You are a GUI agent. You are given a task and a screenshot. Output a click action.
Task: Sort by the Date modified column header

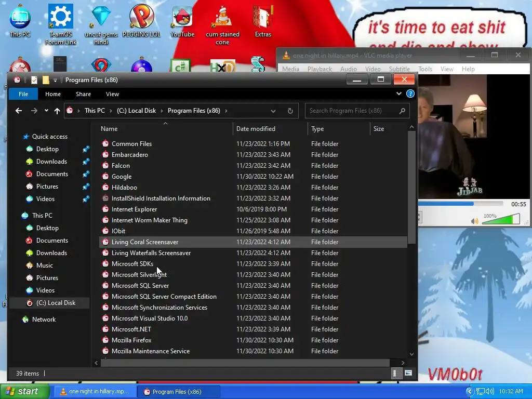(270, 129)
